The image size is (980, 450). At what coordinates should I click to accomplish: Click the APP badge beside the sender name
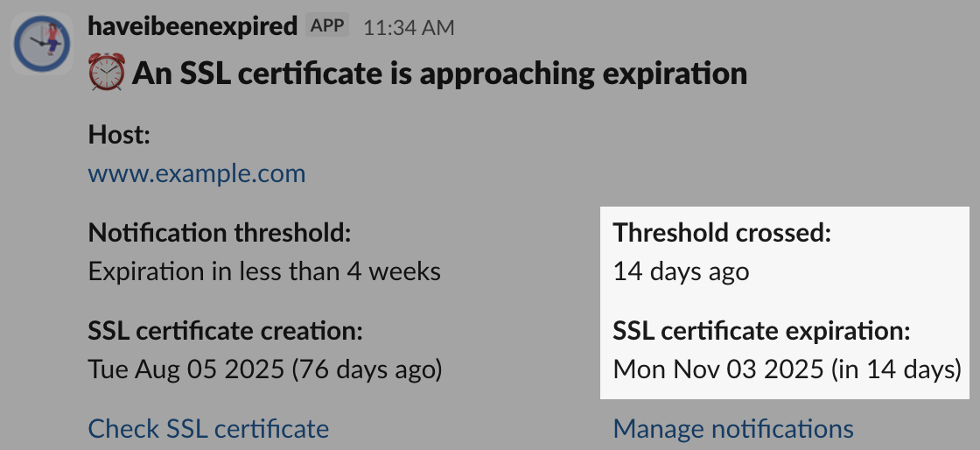click(x=328, y=26)
